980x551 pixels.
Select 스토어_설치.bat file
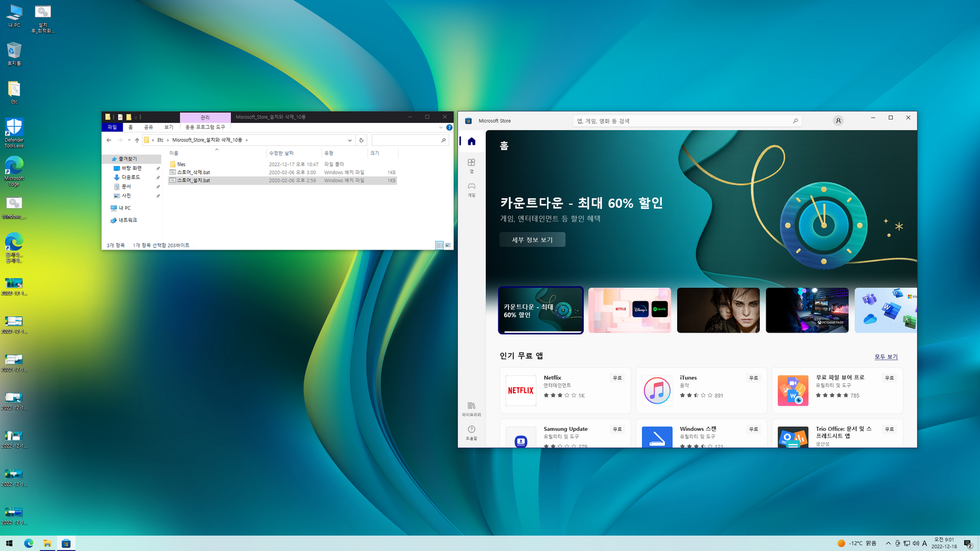point(283,181)
